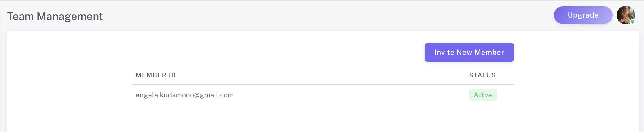Click the Active status badge
The height and width of the screenshot is (132, 644).
point(483,95)
